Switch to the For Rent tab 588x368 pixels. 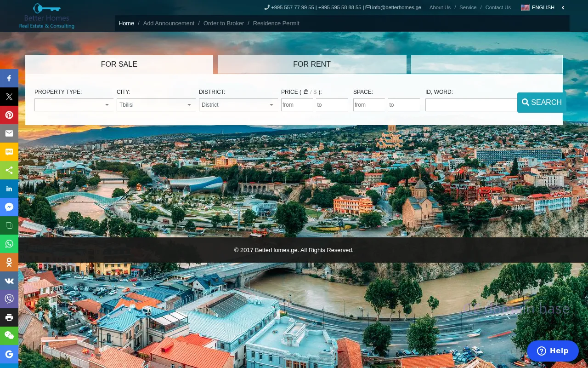312,64
